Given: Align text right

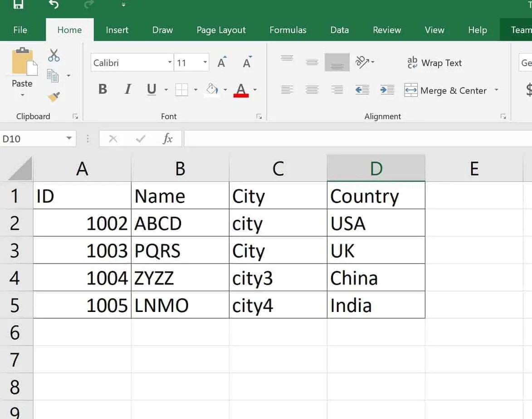Looking at the screenshot, I should click(337, 90).
